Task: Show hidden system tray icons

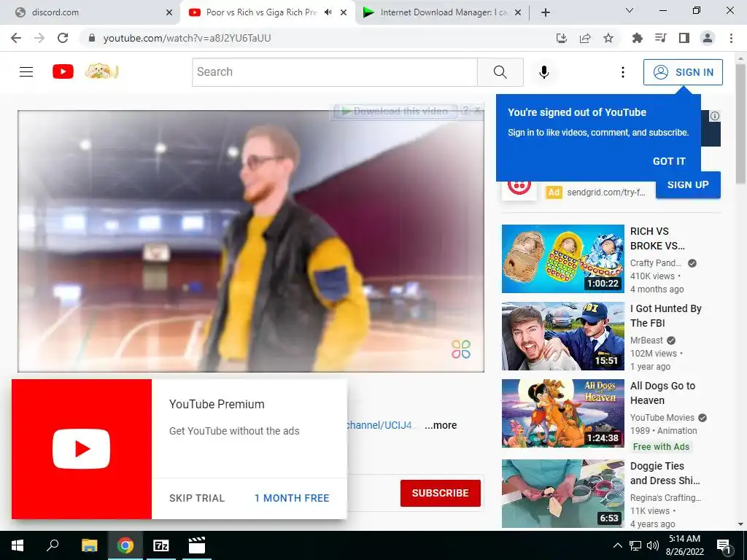Action: (617, 545)
